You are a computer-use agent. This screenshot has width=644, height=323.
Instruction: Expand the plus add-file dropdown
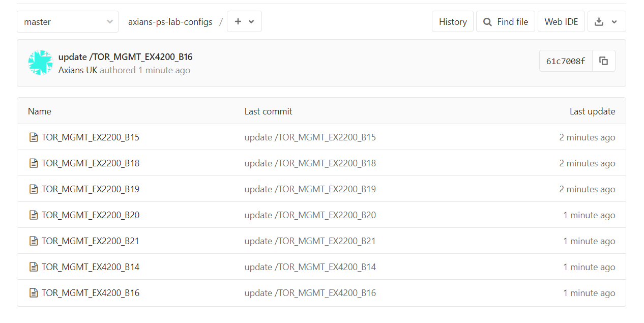pyautogui.click(x=244, y=22)
